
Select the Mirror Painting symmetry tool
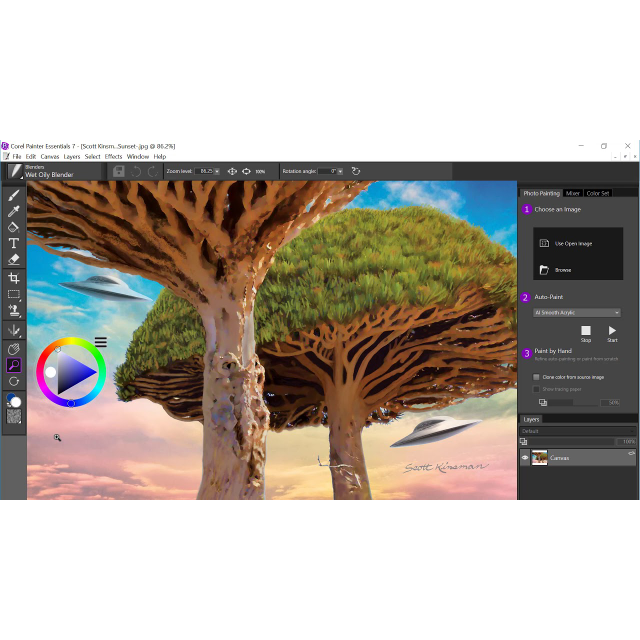13,330
